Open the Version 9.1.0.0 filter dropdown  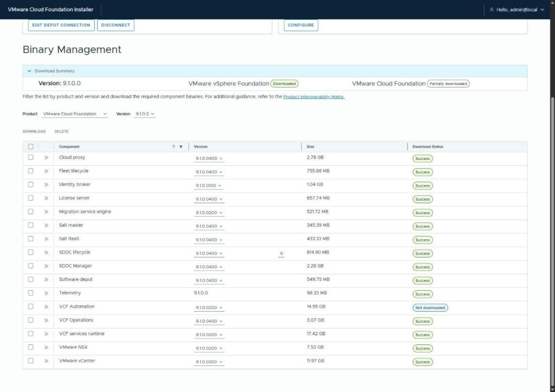click(145, 114)
